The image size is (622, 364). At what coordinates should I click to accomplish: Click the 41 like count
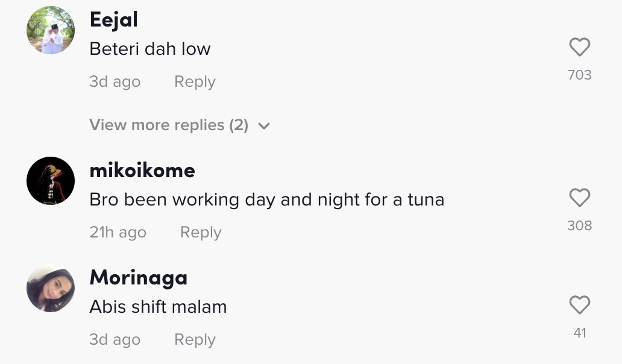coord(579,333)
